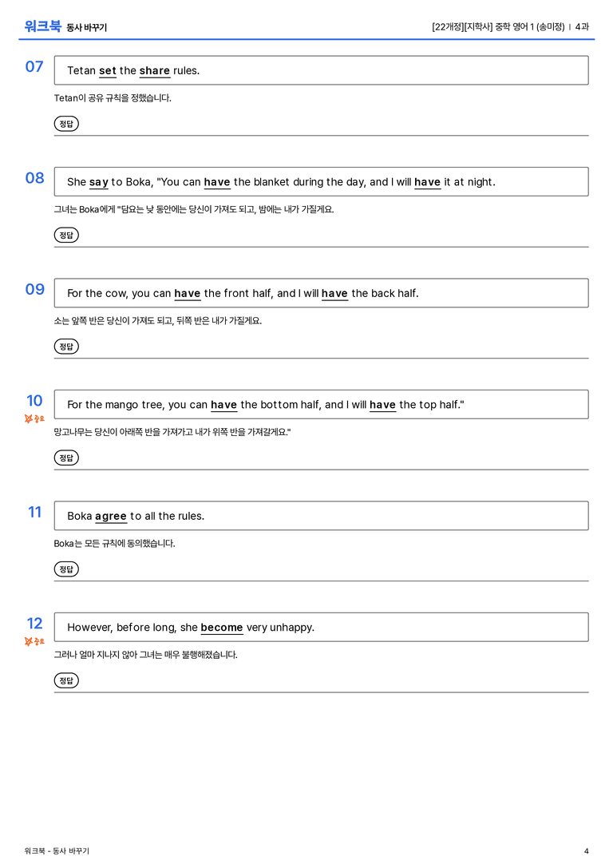Click underlined 'become' in sentence 12

click(222, 627)
